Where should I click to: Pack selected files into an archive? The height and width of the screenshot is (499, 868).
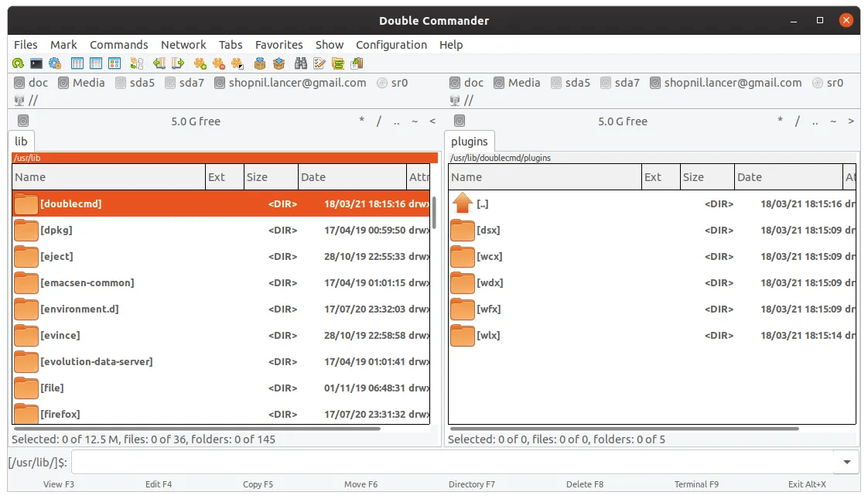259,63
